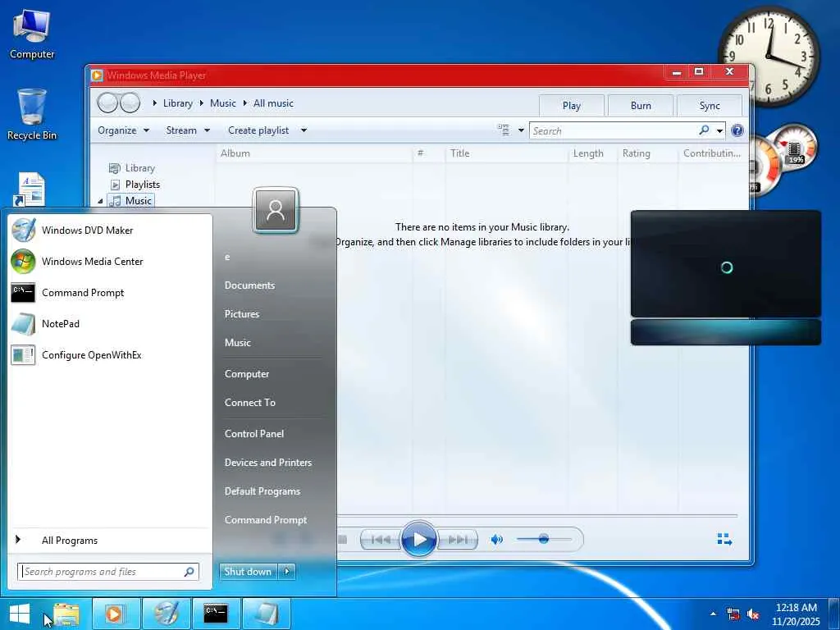Click the Stop button in Media Player

pos(342,540)
